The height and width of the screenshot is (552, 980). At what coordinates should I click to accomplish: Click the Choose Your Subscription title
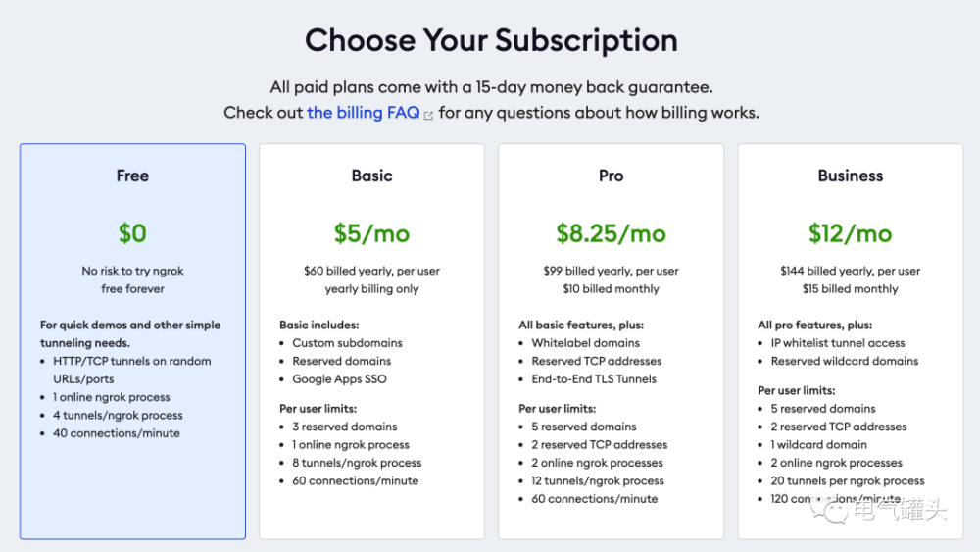[x=491, y=40]
